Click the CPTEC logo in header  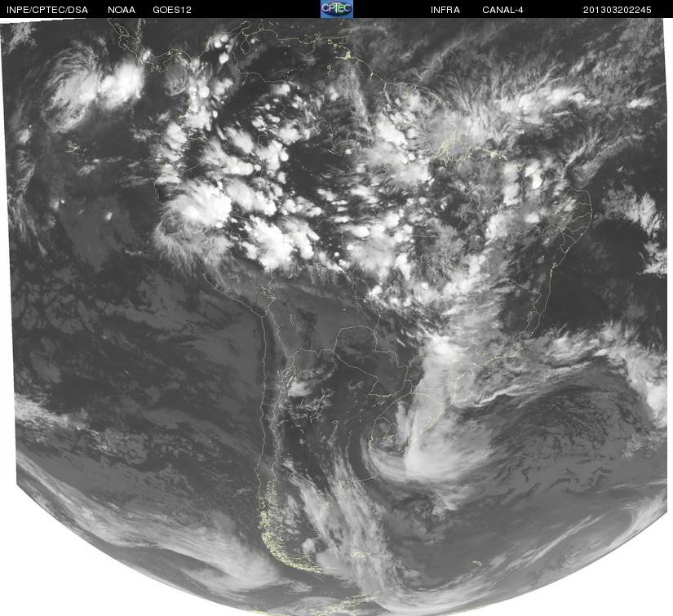point(337,9)
